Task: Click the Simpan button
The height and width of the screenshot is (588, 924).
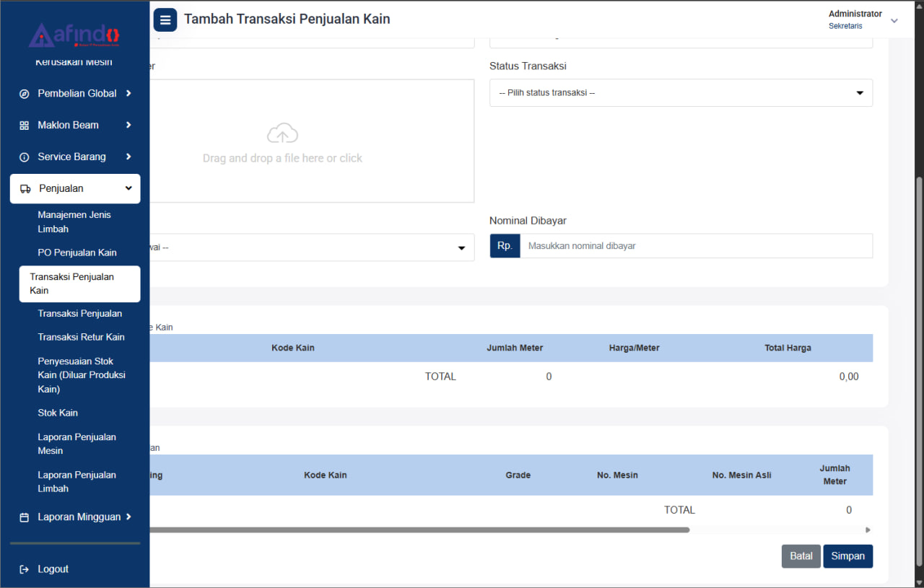Action: point(848,556)
